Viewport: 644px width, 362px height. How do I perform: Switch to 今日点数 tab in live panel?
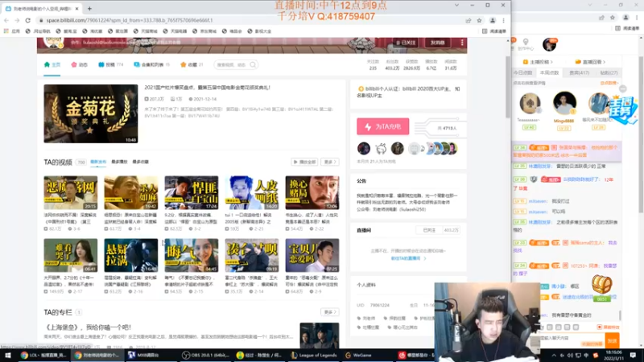tap(522, 72)
